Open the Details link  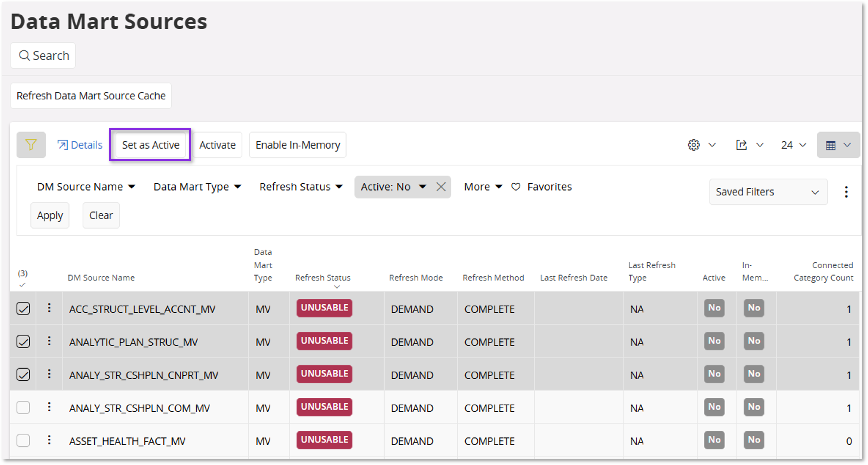[x=80, y=145]
